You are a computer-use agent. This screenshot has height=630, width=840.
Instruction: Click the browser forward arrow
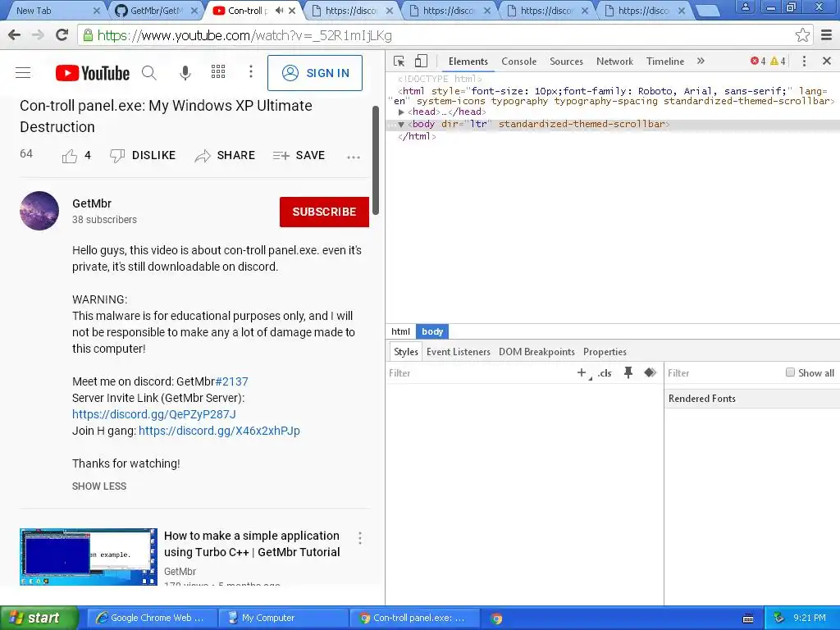[38, 35]
